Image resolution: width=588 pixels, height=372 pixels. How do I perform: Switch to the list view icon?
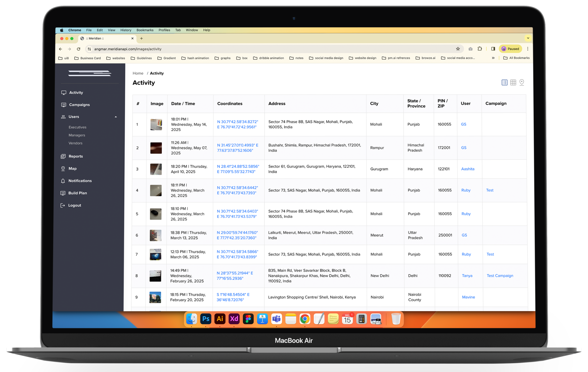(504, 82)
